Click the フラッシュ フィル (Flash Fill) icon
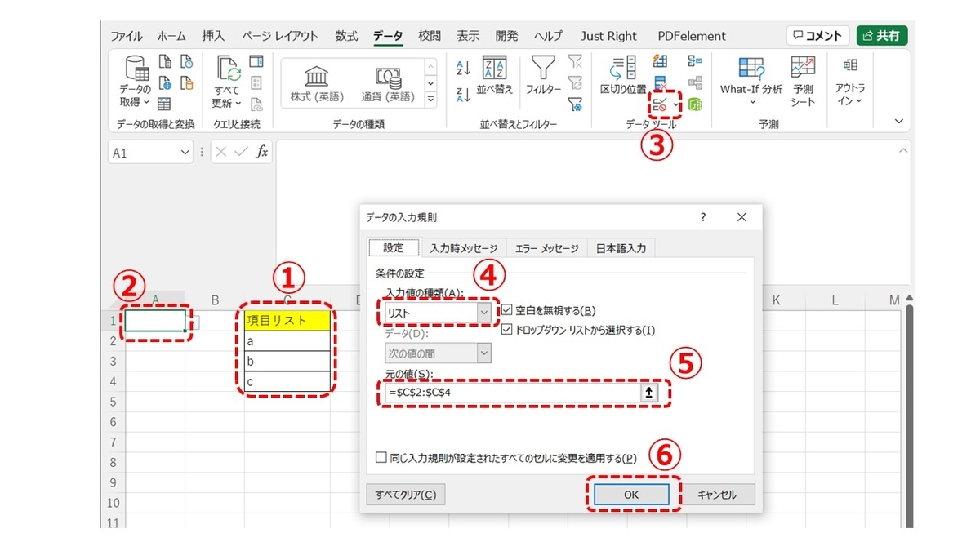The height and width of the screenshot is (551, 980). click(660, 61)
